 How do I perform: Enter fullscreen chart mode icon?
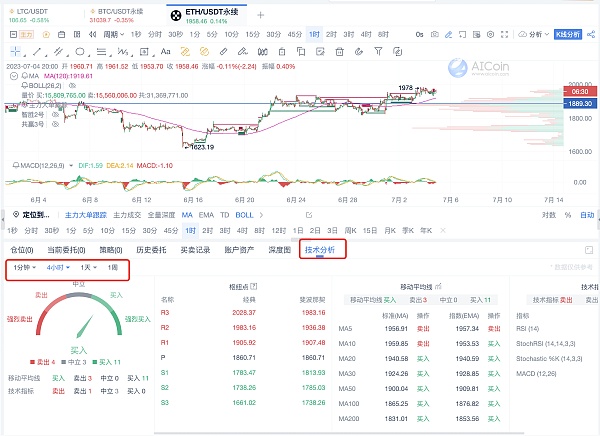504,34
